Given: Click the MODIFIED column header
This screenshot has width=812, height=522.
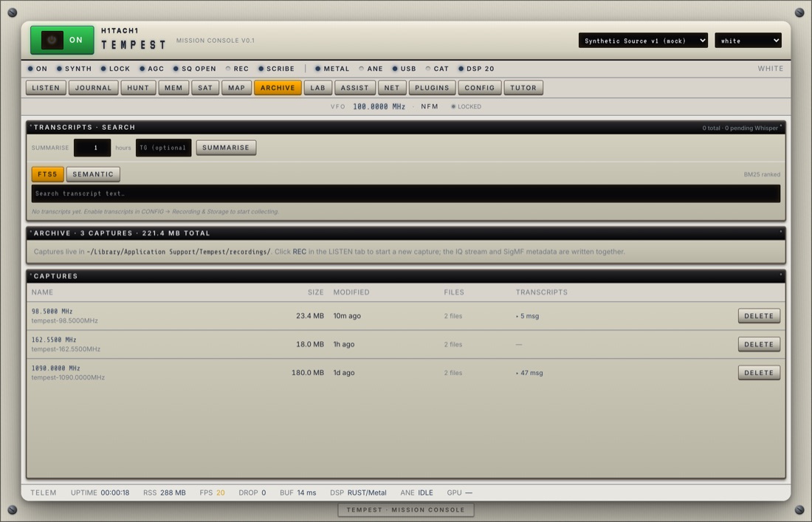Looking at the screenshot, I should (351, 292).
